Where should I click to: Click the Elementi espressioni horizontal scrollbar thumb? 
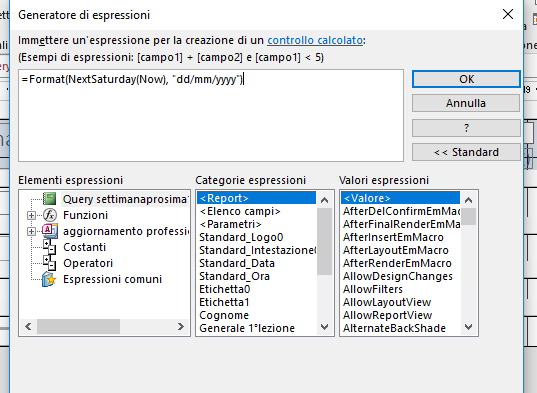pyautogui.click(x=78, y=327)
